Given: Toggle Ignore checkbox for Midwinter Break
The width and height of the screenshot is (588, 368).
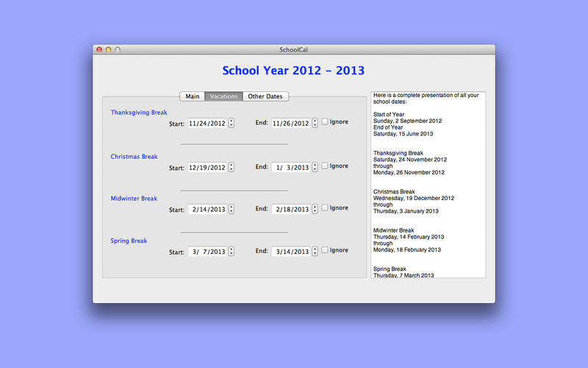Looking at the screenshot, I should pyautogui.click(x=325, y=208).
